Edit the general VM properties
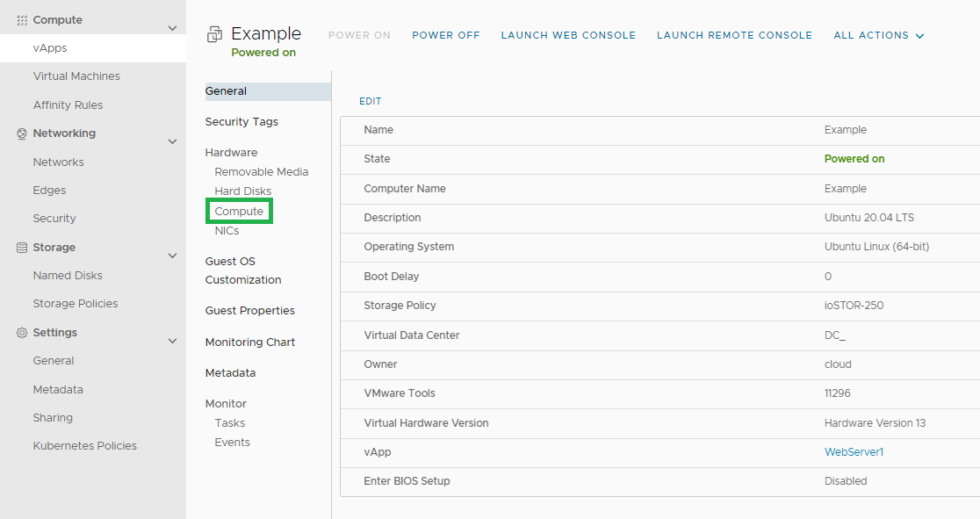The width and height of the screenshot is (980, 519). 370,101
